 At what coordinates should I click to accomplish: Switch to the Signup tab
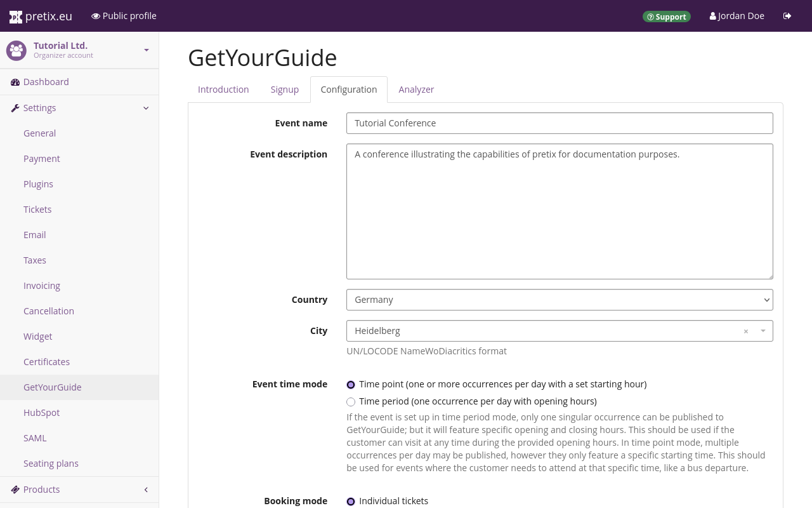point(284,89)
